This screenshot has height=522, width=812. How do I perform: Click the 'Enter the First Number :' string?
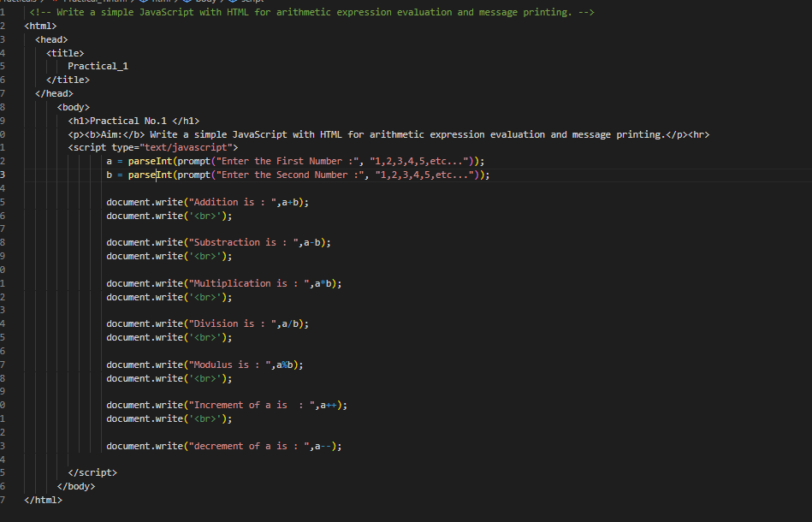click(287, 161)
